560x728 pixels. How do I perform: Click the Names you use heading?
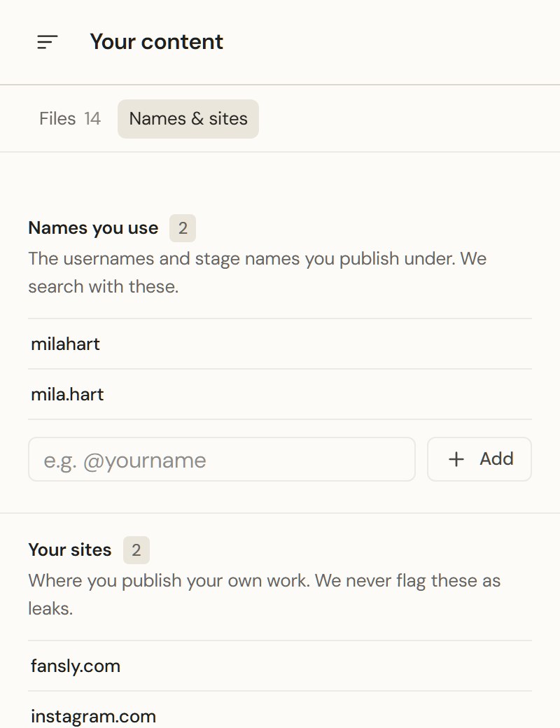pos(93,228)
